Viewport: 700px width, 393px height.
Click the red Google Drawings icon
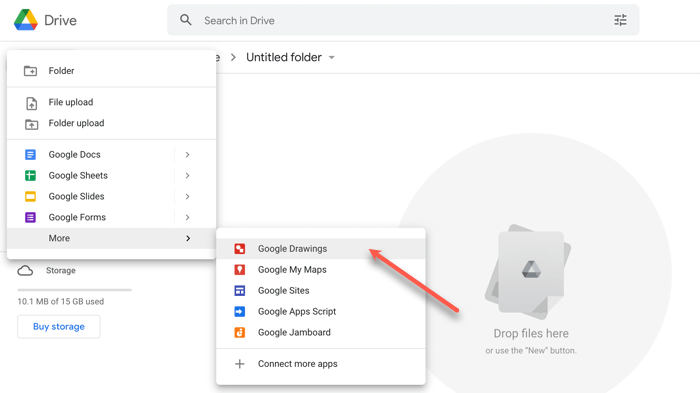[240, 249]
